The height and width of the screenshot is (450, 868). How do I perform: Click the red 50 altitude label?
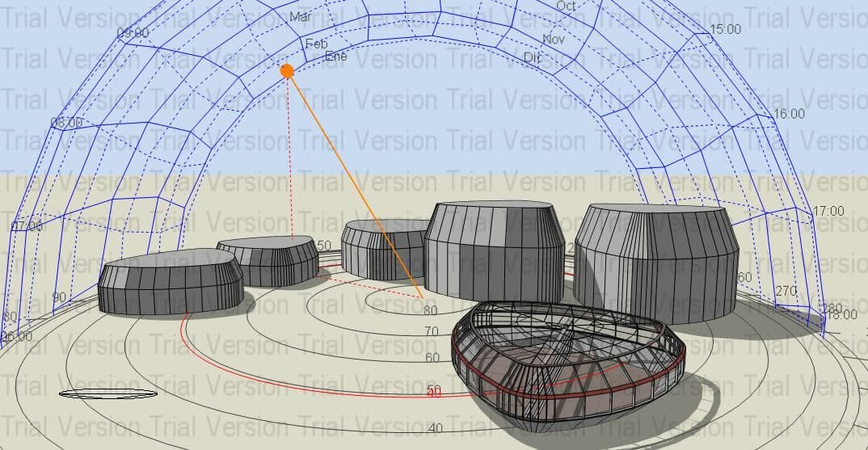434,392
